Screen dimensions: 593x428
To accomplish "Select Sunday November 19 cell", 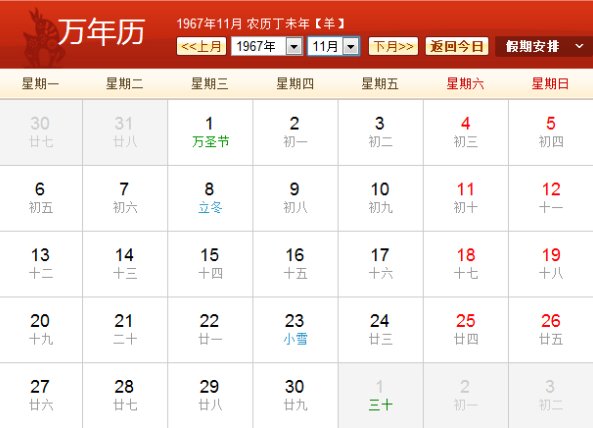I will pyautogui.click(x=551, y=264).
